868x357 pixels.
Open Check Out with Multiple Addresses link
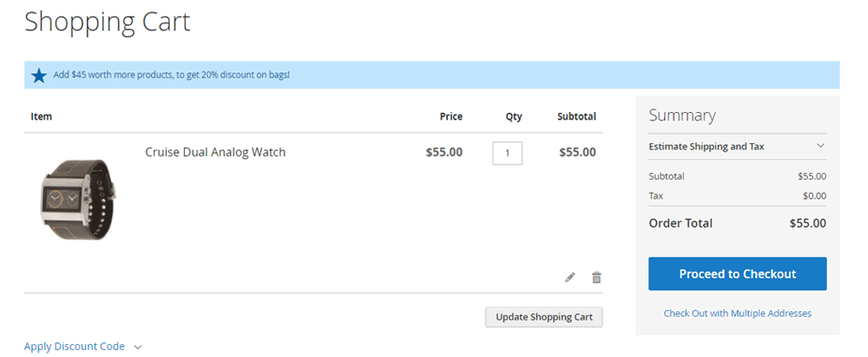(x=737, y=313)
